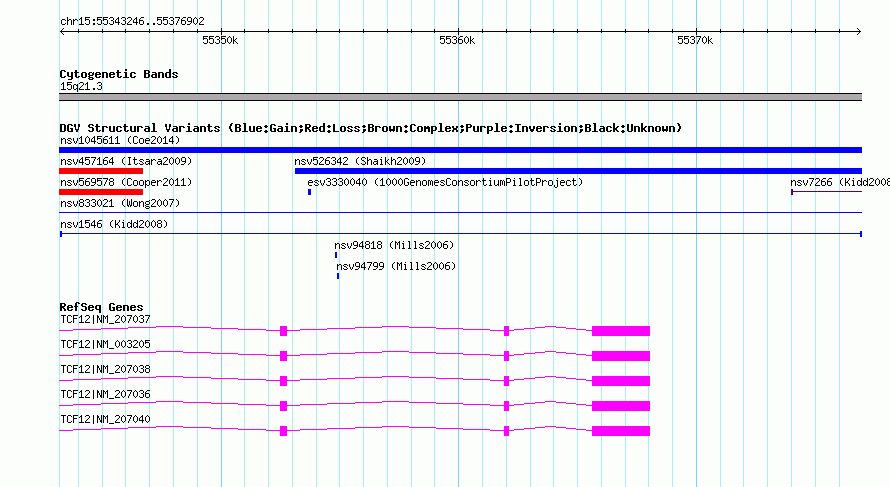The width and height of the screenshot is (890, 487).
Task: Click the 55360k ruler tick label
Action: click(457, 40)
